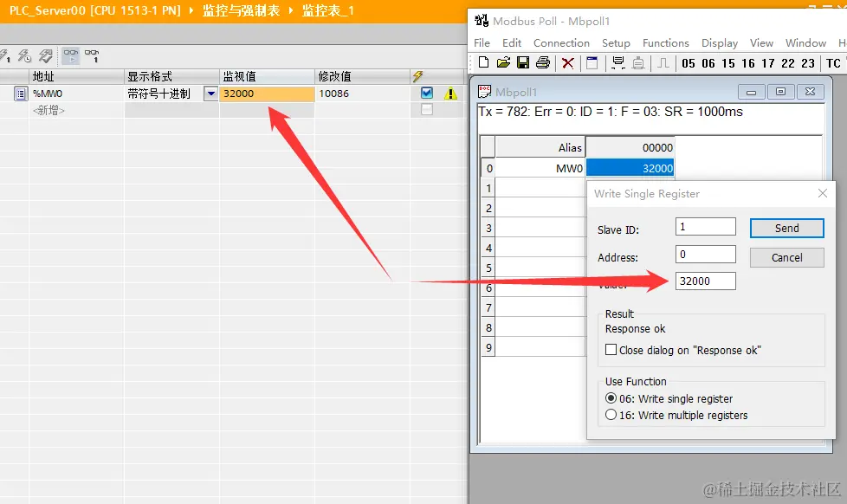
Task: Open the File menu
Action: tap(482, 42)
